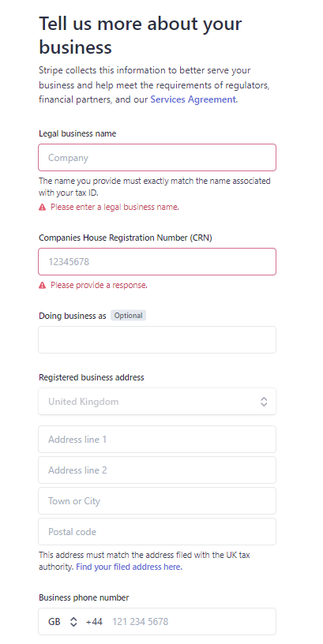Click the warning icon next to 'Please provide a response'
Viewport: 323px width, 644px height.
(42, 285)
